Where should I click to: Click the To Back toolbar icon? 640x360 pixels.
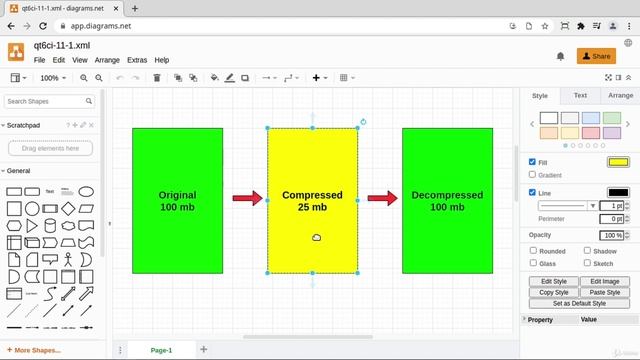193,78
